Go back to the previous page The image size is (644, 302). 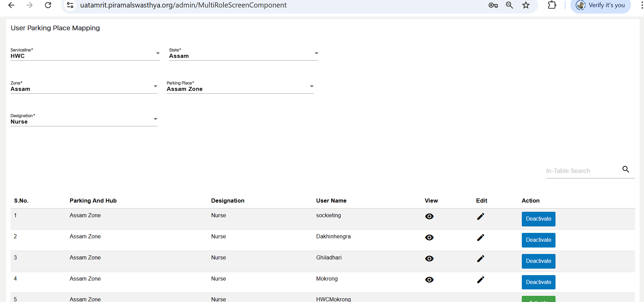click(x=11, y=5)
